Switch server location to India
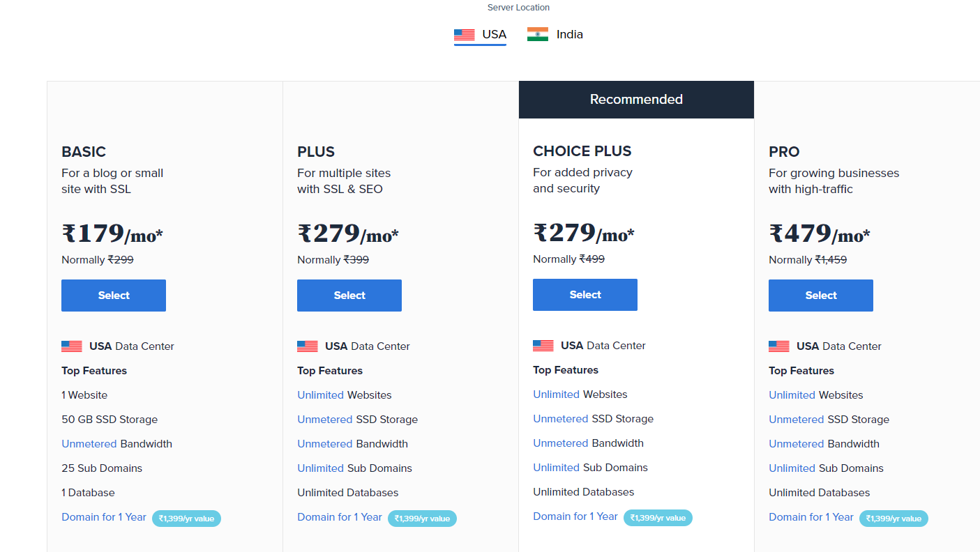The image size is (980, 552). pos(555,34)
